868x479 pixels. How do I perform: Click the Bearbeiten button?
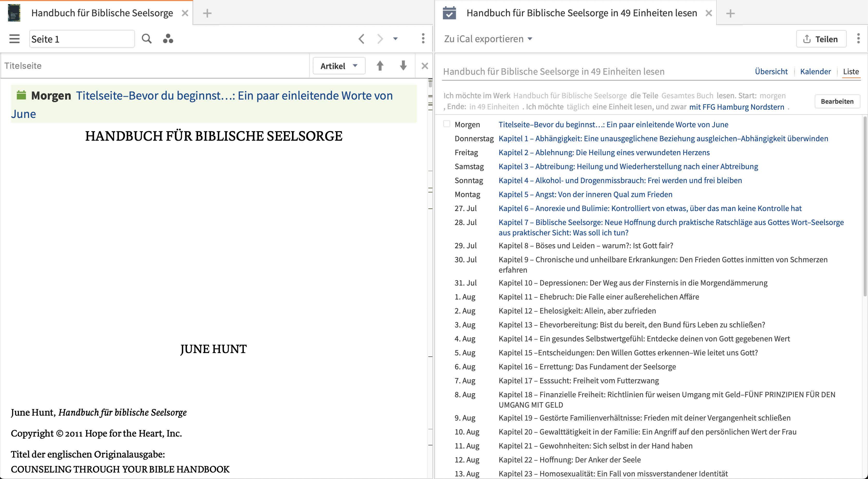837,101
